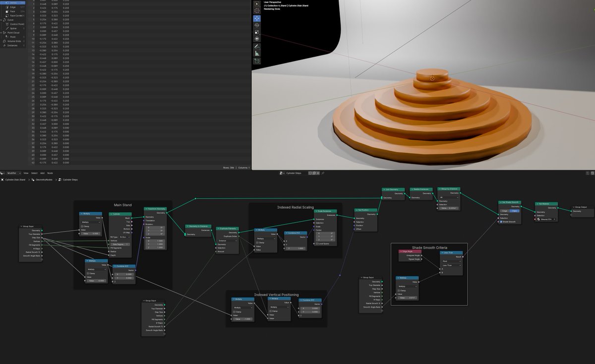Open the Node menu in the node editor header

[x=50, y=173]
